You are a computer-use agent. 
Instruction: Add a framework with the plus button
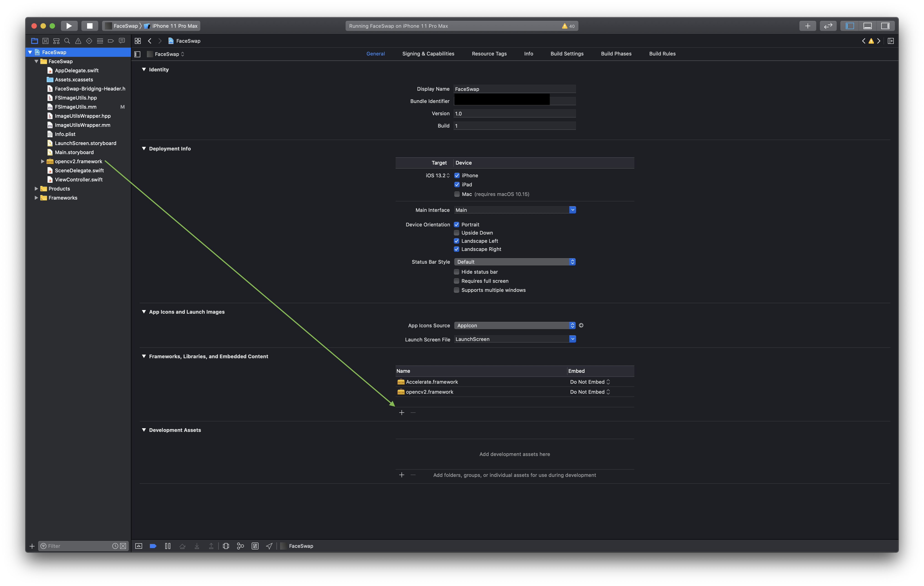(x=402, y=413)
